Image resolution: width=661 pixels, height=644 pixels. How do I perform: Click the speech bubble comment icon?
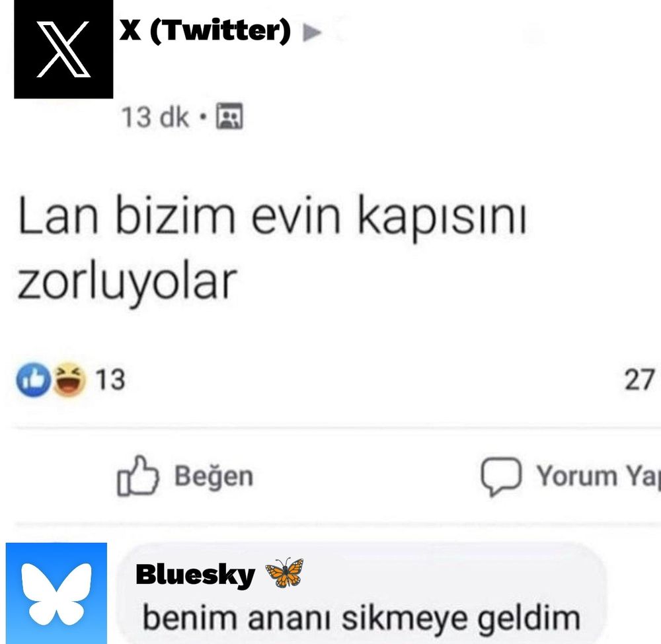(x=501, y=476)
